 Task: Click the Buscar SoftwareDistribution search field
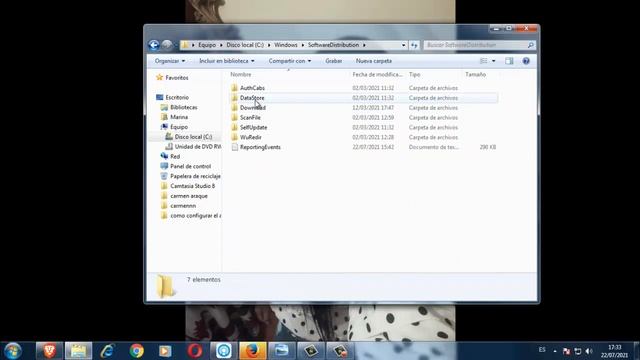coord(476,45)
